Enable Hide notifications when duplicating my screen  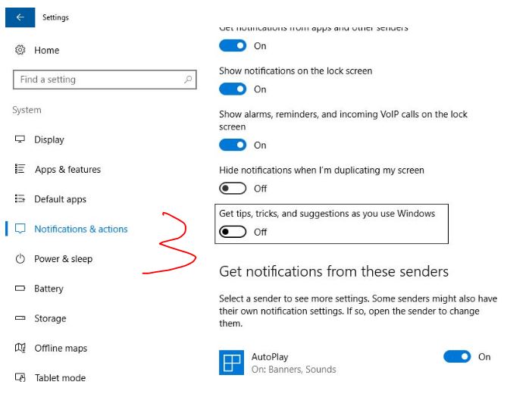click(x=233, y=189)
